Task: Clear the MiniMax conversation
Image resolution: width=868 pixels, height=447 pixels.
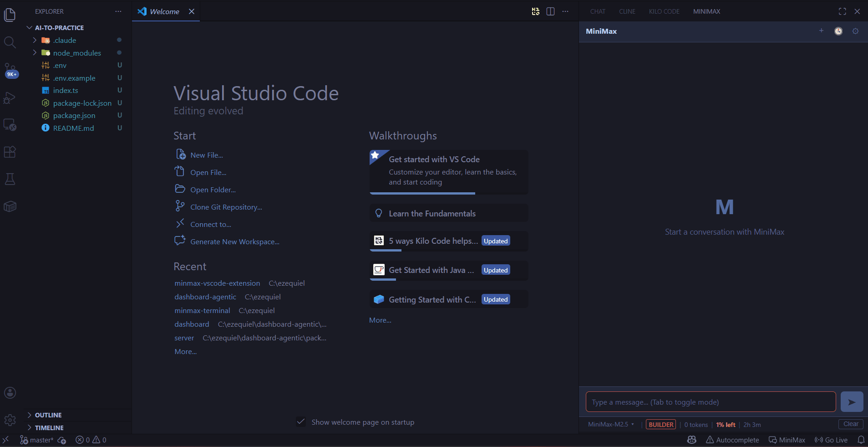Action: [851, 424]
